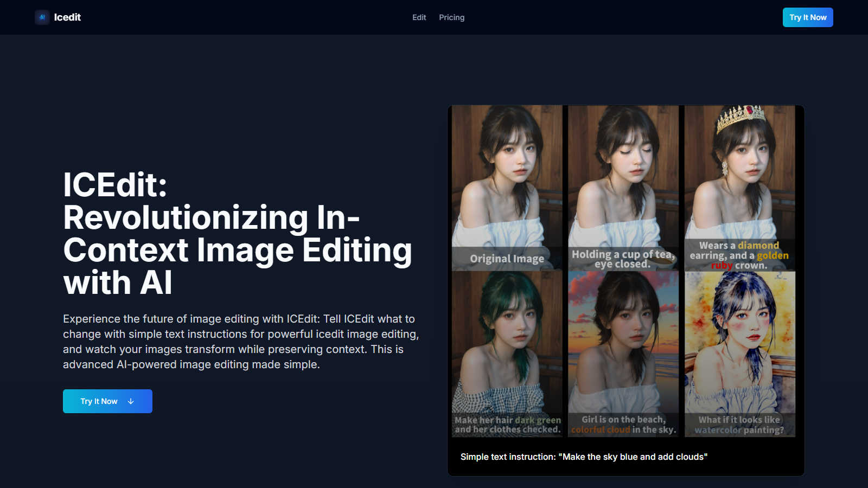Click the ICEdit main headline
The width and height of the screenshot is (868, 488).
[x=238, y=234]
